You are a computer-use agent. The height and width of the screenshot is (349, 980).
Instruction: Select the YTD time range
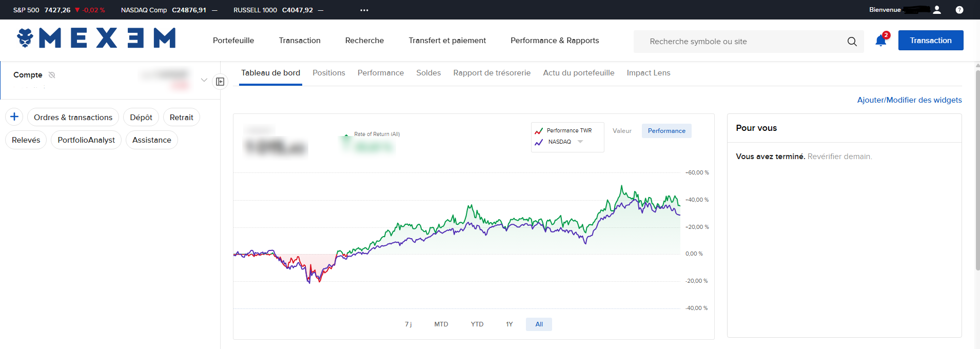(x=477, y=324)
